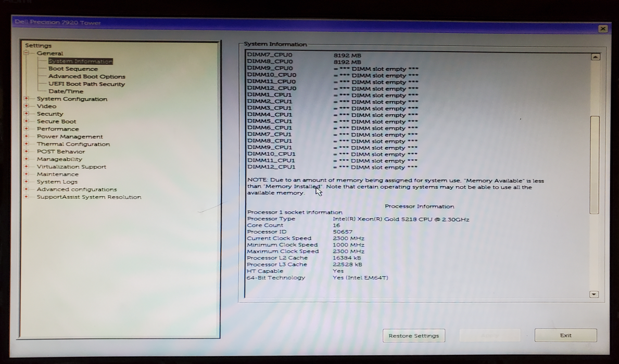
Task: Collapse the General section
Action: [26, 53]
